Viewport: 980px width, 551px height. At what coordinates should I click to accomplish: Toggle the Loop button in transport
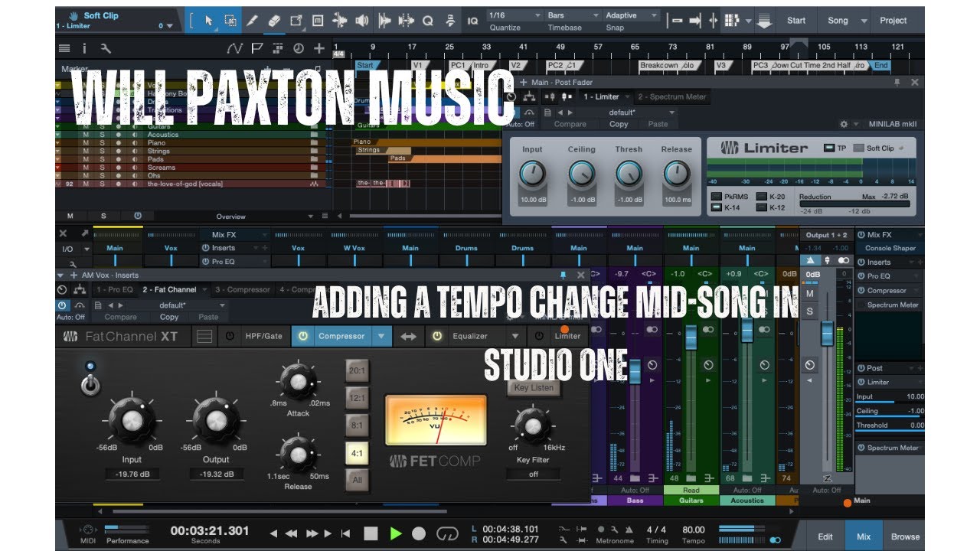tap(446, 533)
